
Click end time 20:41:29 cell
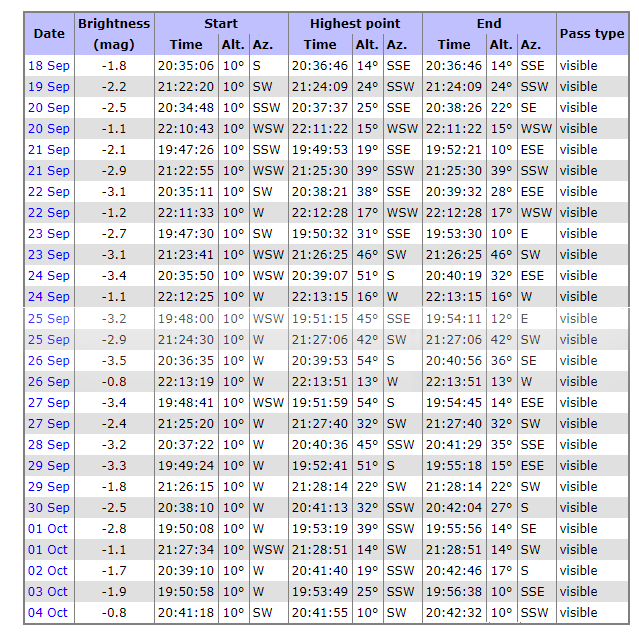(x=454, y=445)
